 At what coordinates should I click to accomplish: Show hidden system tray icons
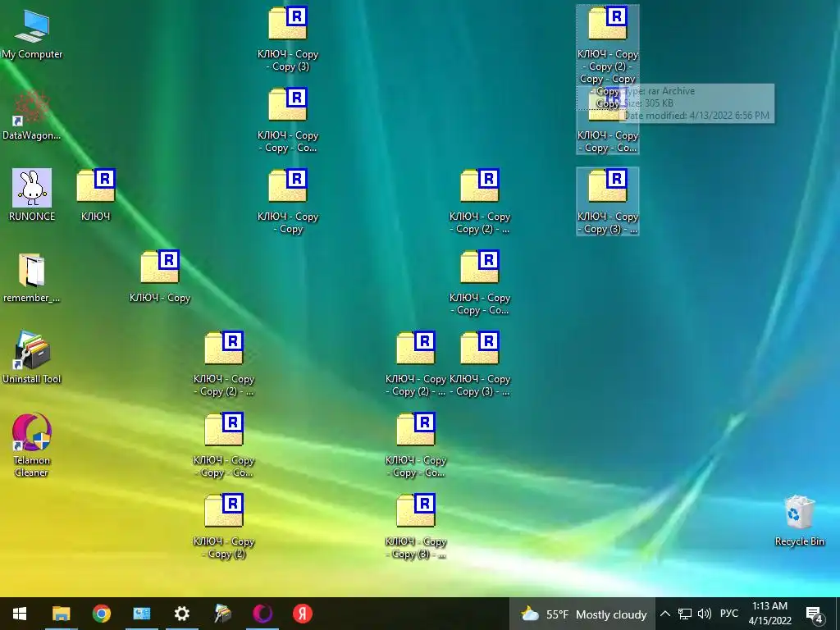tap(664, 614)
